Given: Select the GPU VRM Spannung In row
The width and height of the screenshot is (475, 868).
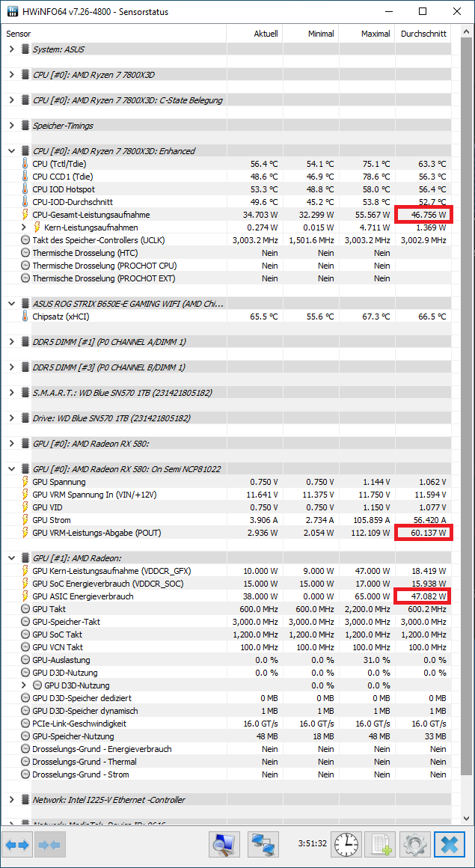Looking at the screenshot, I should [227, 495].
